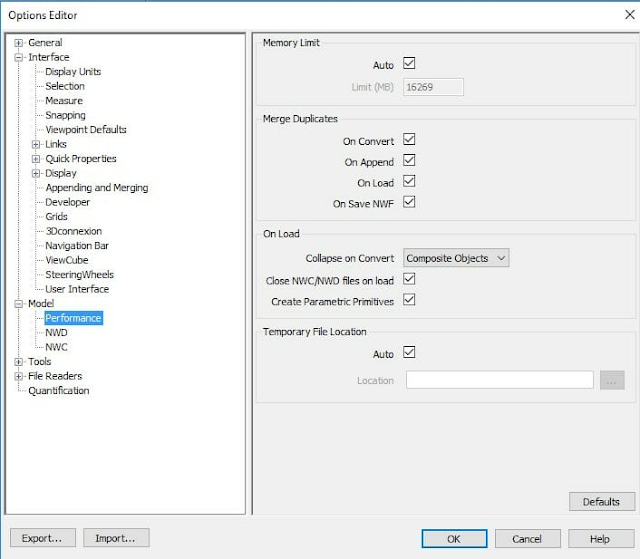Toggle the On Save NWF checkbox

(409, 202)
